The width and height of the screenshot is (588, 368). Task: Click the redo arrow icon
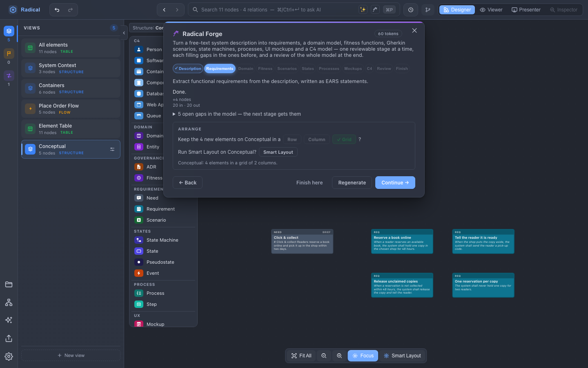(70, 10)
